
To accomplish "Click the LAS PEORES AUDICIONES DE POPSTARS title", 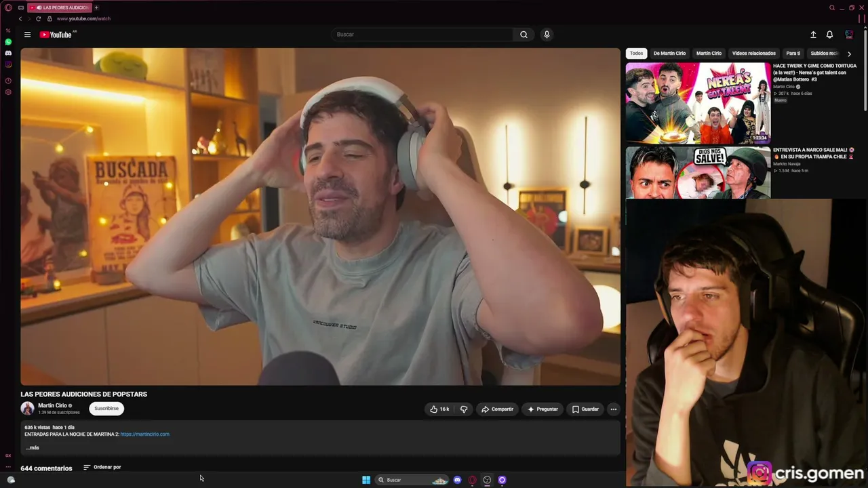I will click(84, 394).
